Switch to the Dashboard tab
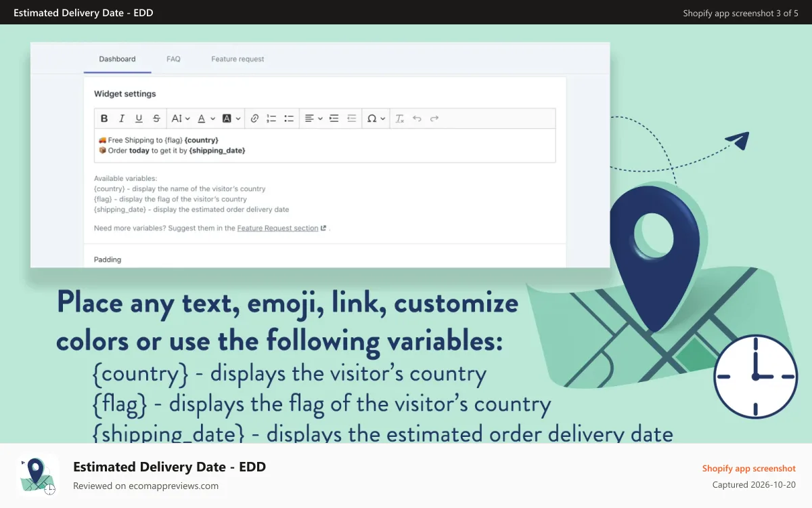Image resolution: width=812 pixels, height=508 pixels. (x=117, y=59)
